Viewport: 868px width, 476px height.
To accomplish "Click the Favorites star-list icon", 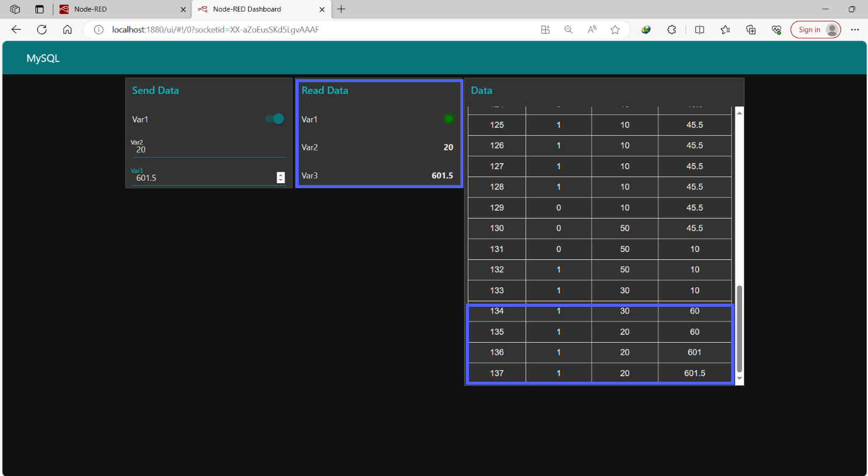I will 724,29.
